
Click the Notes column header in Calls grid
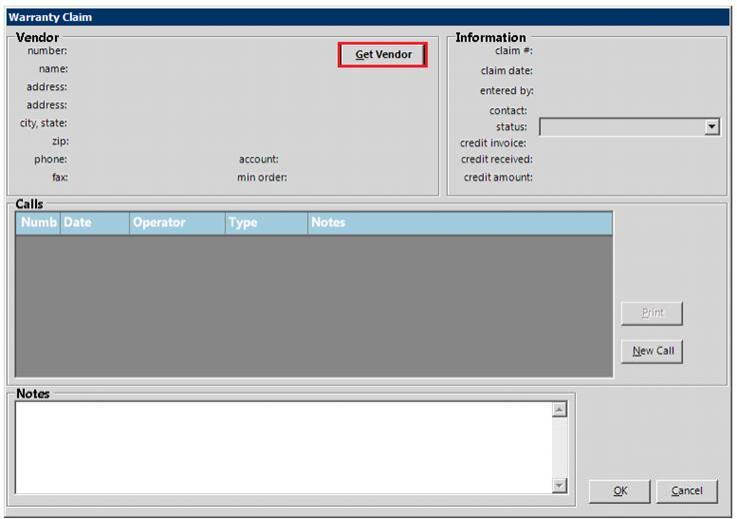click(459, 223)
